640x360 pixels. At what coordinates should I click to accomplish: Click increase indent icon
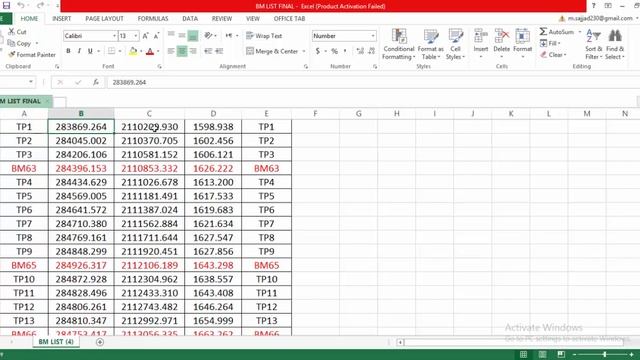[219, 51]
